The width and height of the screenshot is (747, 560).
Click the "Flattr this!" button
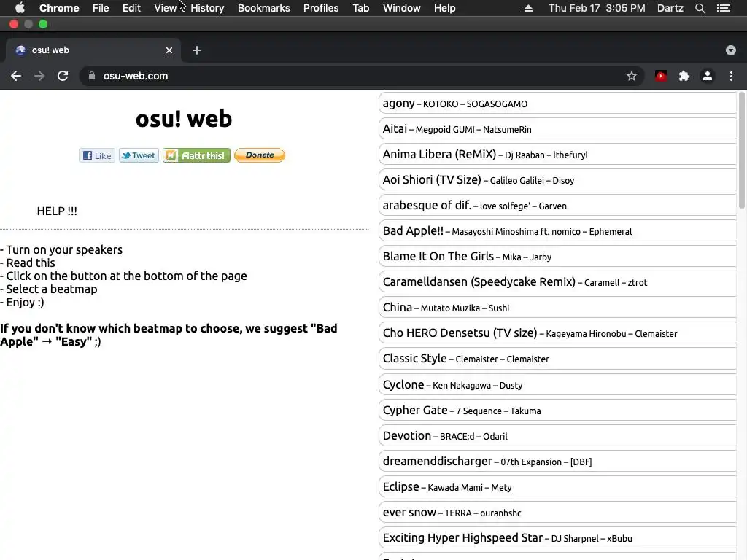[196, 155]
